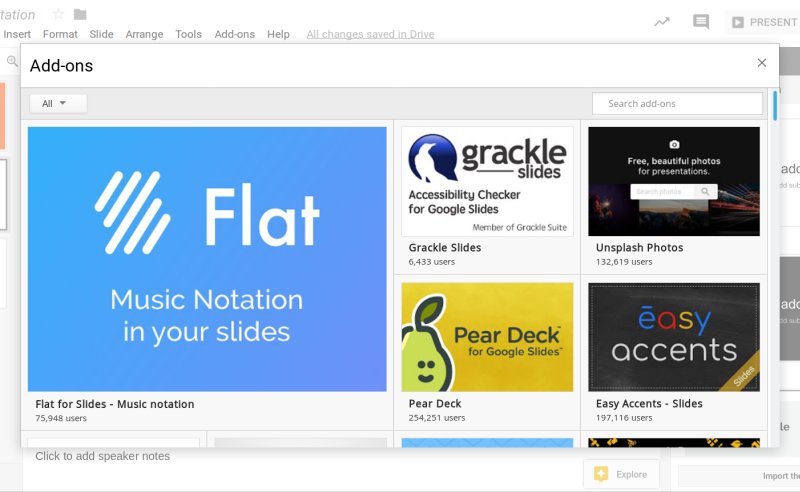This screenshot has height=492, width=800.
Task: Expand the All category dropdown
Action: pyautogui.click(x=58, y=104)
